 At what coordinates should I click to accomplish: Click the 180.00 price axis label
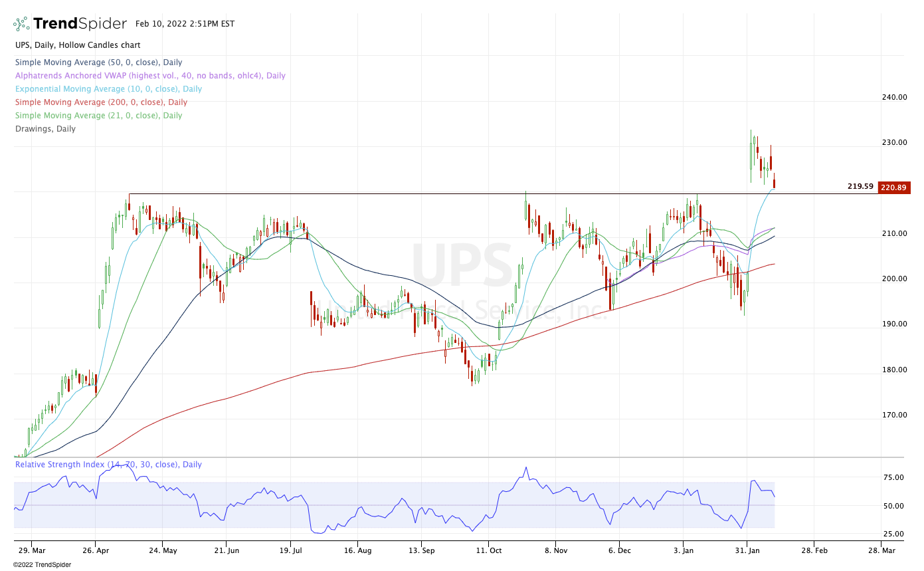pyautogui.click(x=894, y=370)
